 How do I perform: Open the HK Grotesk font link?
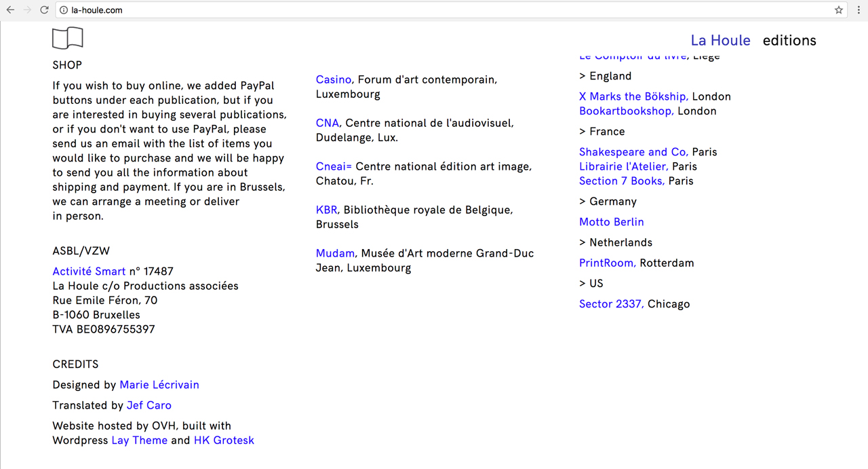[x=224, y=440]
